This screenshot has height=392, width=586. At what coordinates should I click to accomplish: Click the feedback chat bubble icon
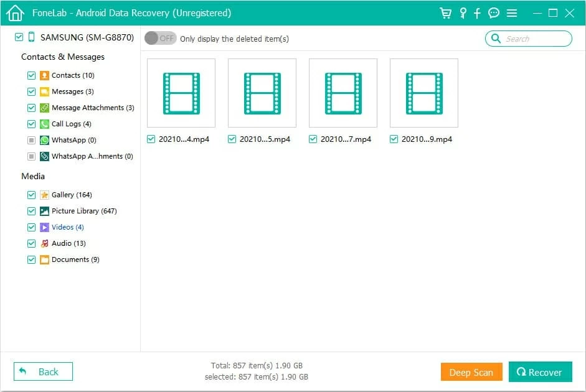(494, 13)
